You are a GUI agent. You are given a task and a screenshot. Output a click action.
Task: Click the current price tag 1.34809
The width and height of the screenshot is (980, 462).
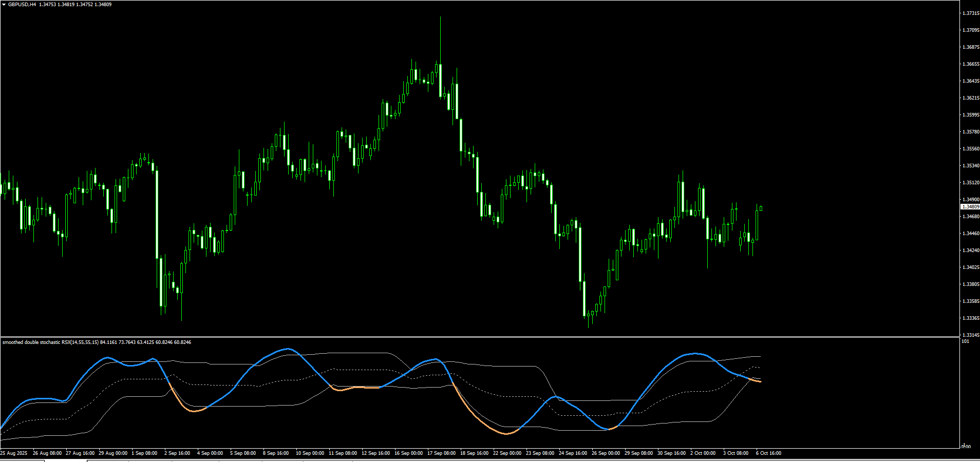970,207
